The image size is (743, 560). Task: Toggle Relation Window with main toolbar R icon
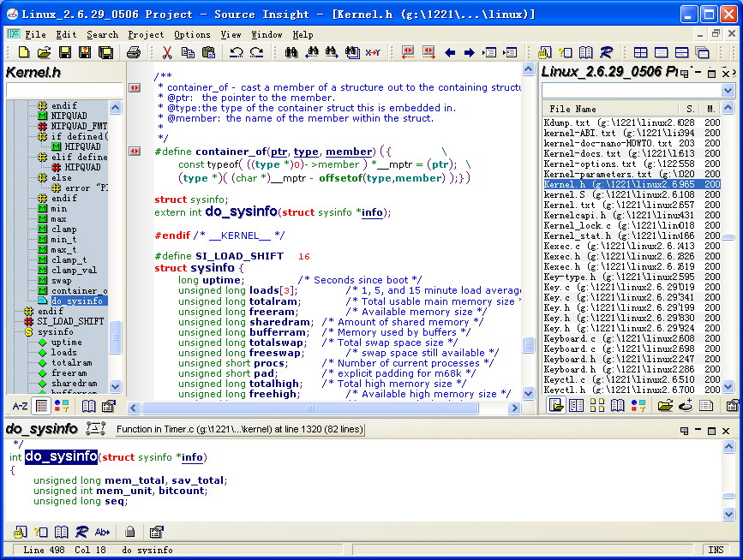click(606, 52)
